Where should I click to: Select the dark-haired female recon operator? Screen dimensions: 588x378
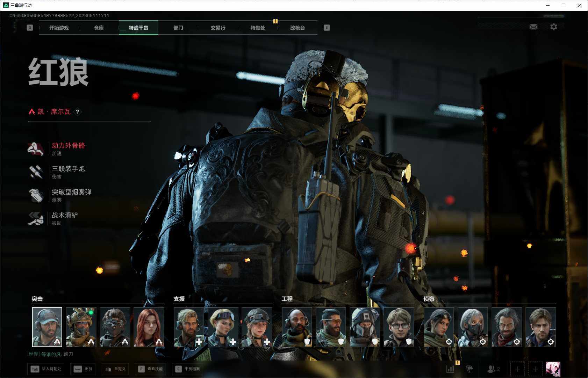(439, 327)
